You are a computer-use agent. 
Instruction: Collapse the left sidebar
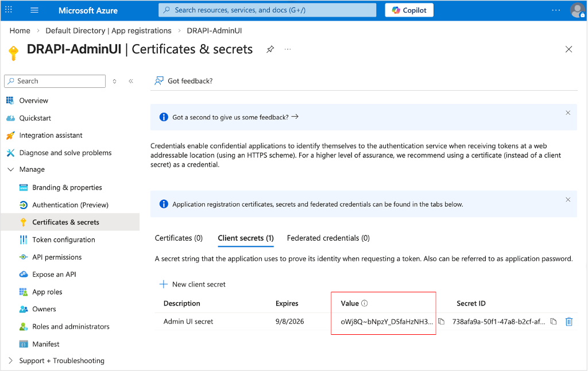pos(131,80)
